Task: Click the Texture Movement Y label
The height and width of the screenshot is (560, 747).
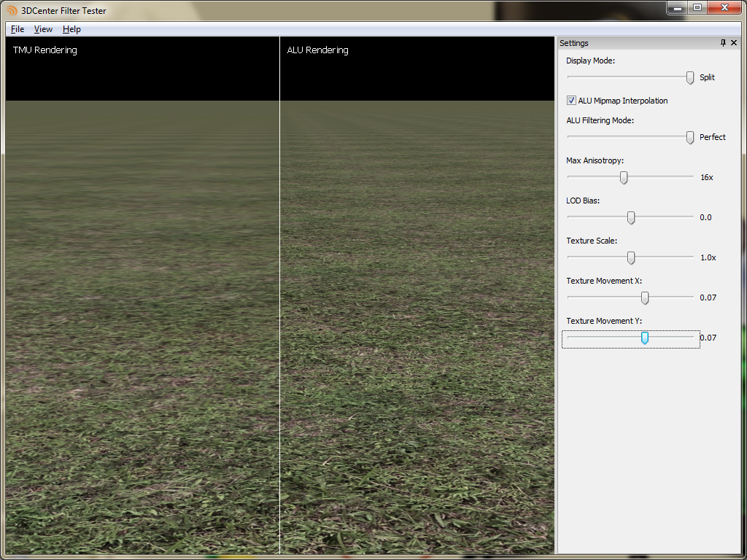Action: [604, 321]
